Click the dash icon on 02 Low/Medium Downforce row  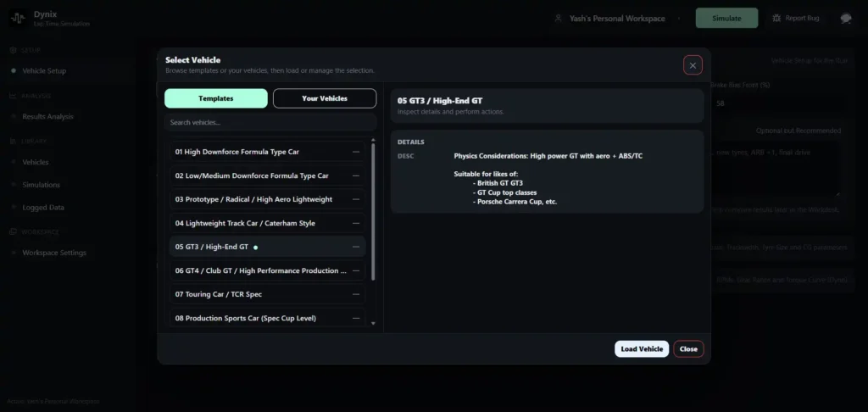356,175
